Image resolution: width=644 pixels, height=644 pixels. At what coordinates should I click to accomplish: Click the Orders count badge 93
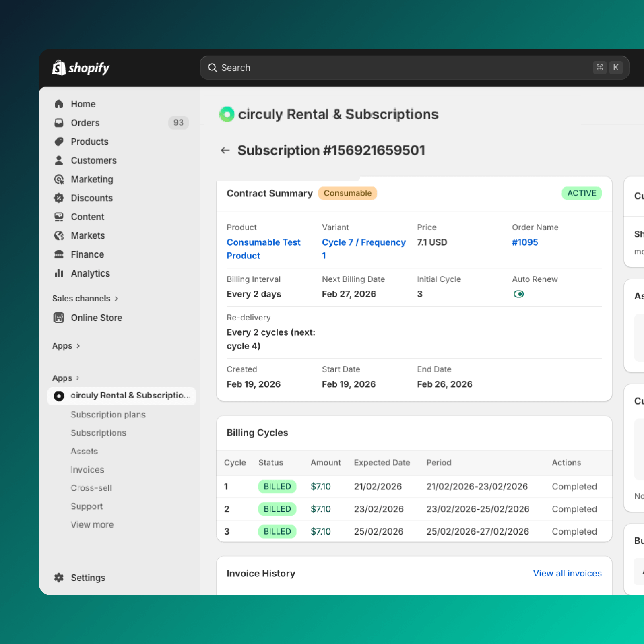178,122
